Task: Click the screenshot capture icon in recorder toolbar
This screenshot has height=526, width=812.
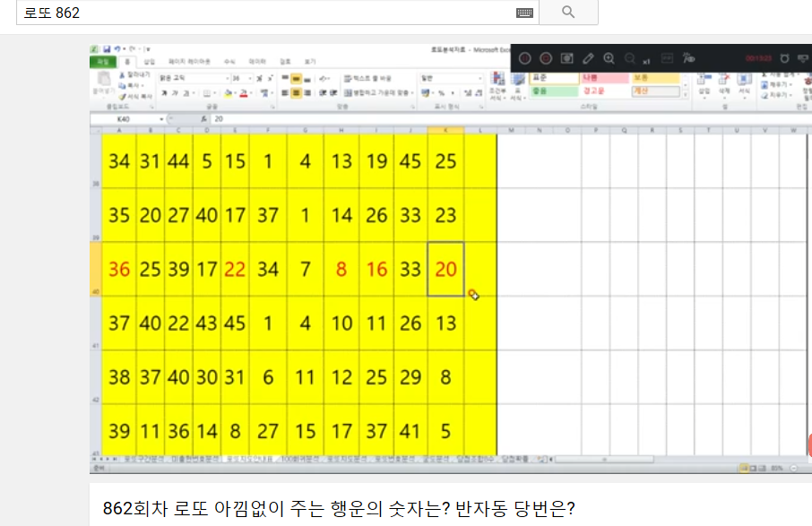Action: coord(566,58)
